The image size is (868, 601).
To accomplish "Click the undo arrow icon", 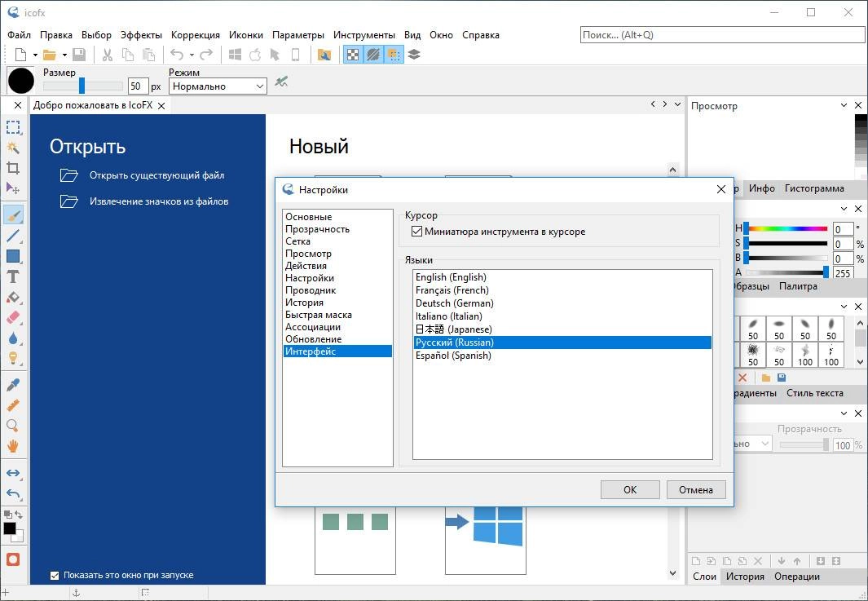I will 177,55.
